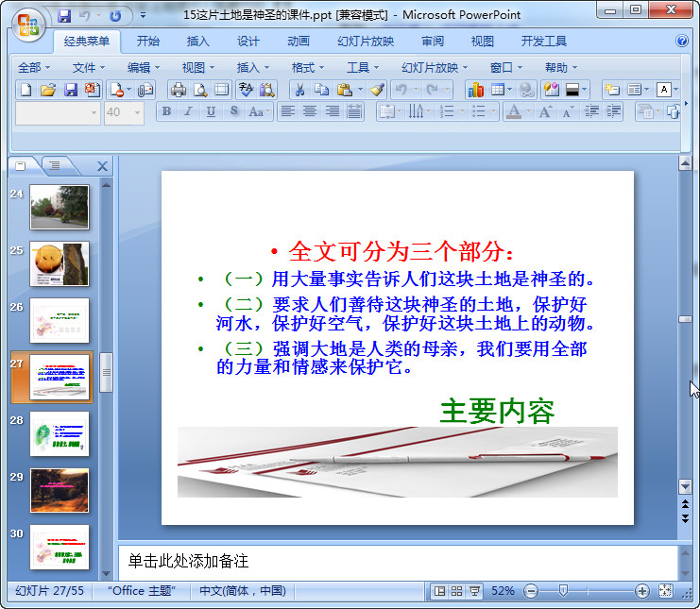Increase font size with the large A
This screenshot has width=700, height=609.
(x=545, y=111)
